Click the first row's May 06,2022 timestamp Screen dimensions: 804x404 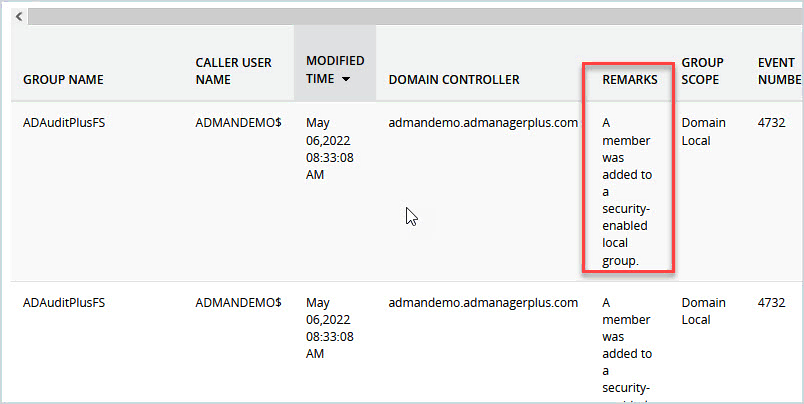click(330, 149)
